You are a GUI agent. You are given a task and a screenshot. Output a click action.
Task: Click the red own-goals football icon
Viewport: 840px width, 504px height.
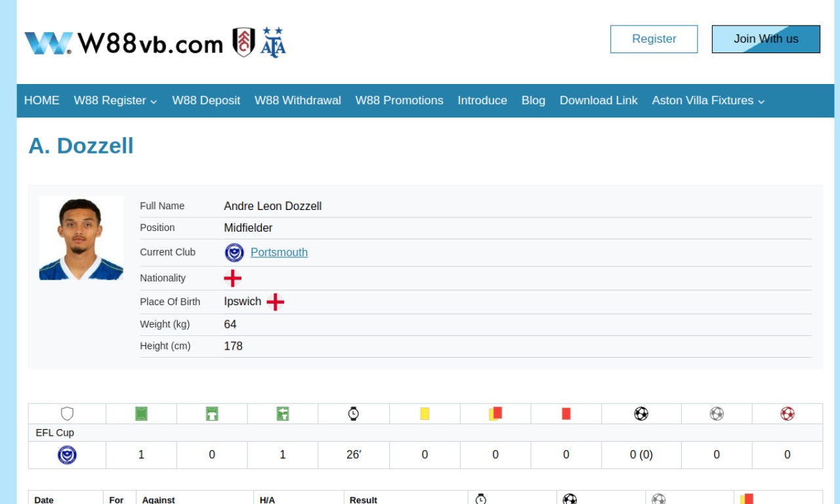(x=787, y=413)
